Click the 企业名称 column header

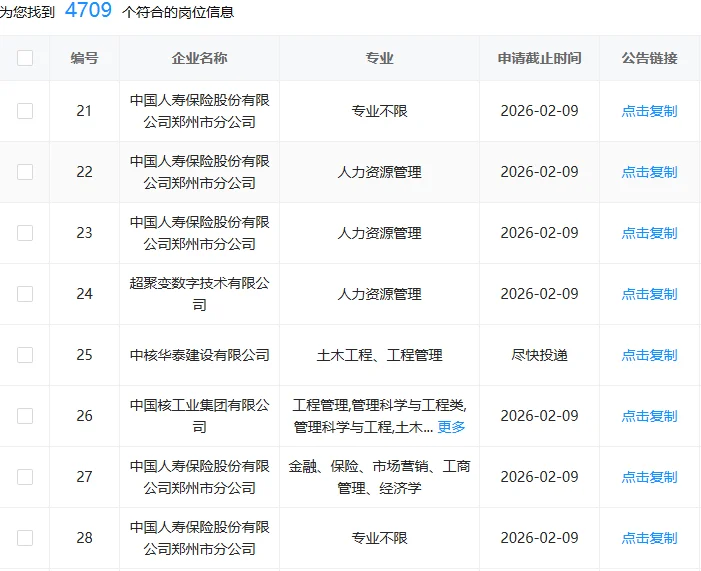tap(199, 58)
